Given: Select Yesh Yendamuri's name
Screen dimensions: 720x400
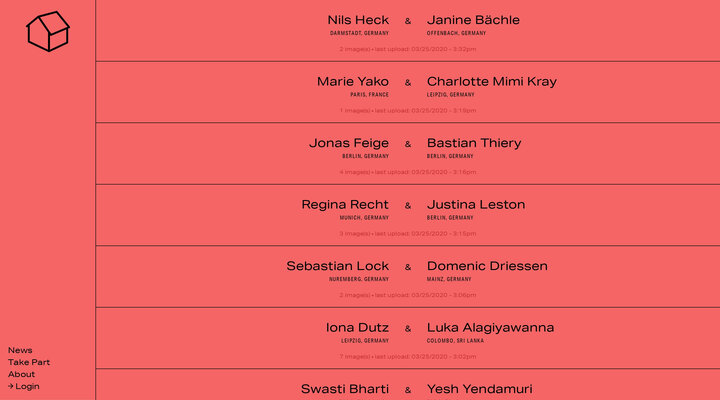Looking at the screenshot, I should point(479,389).
